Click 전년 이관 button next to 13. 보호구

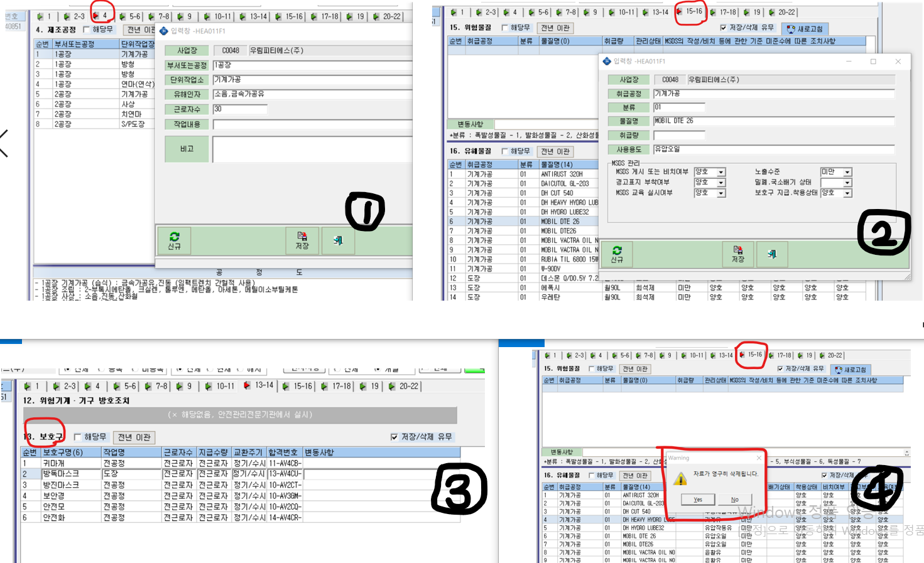135,437
